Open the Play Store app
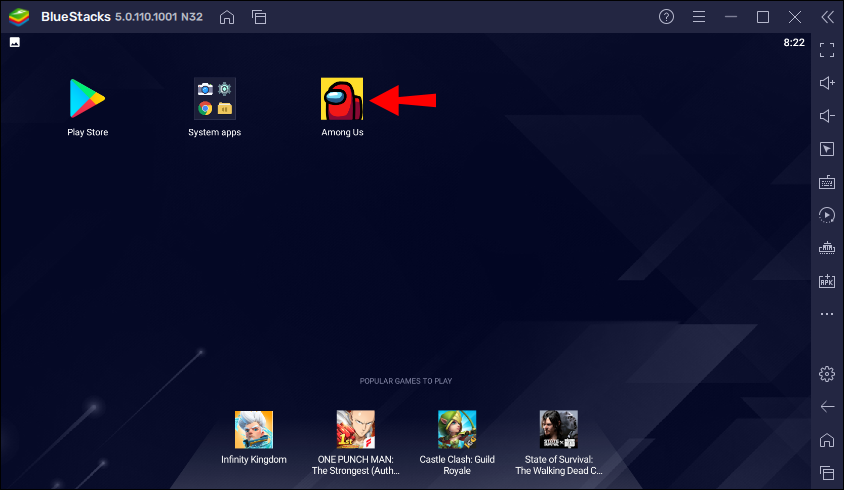 (87, 99)
